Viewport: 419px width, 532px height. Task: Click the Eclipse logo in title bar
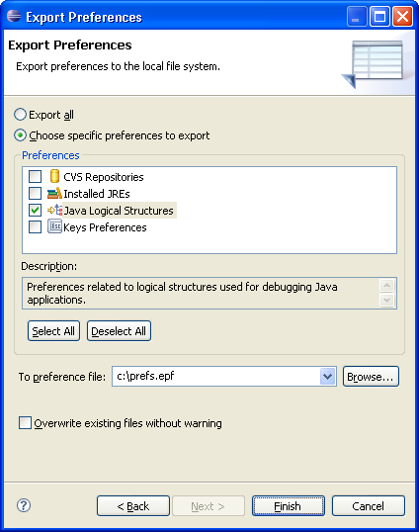[x=14, y=16]
